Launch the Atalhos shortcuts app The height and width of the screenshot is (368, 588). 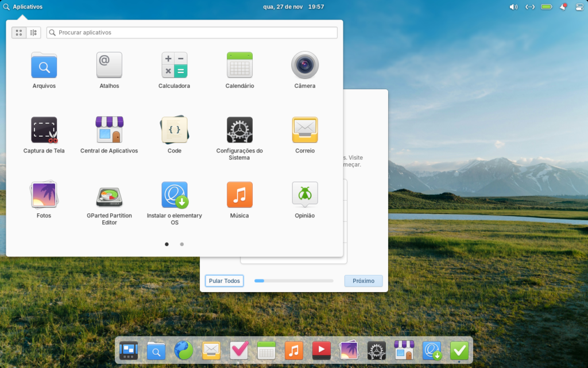(109, 71)
